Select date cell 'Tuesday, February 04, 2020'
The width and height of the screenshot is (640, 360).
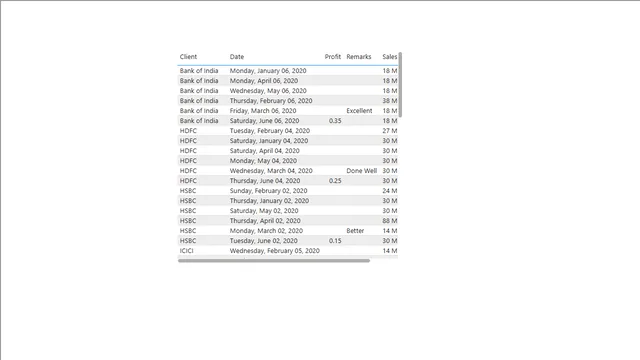(x=270, y=131)
